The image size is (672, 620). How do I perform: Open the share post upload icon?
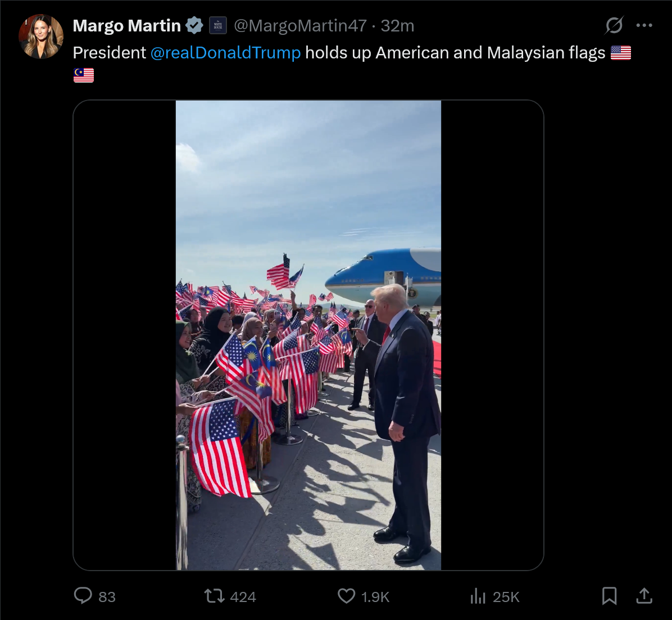644,596
